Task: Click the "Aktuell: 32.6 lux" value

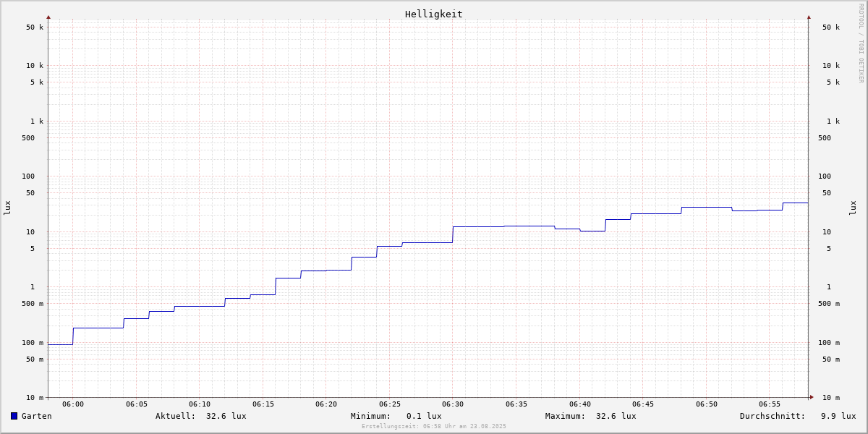Action: click(200, 416)
